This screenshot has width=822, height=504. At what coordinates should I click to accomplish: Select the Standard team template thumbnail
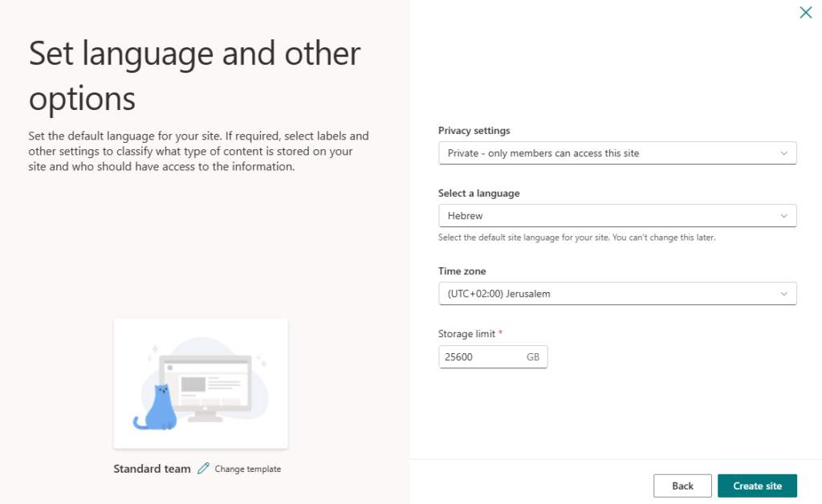[x=201, y=384]
